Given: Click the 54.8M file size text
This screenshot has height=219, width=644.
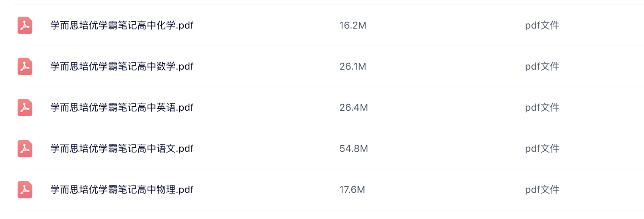Looking at the screenshot, I should 353,149.
